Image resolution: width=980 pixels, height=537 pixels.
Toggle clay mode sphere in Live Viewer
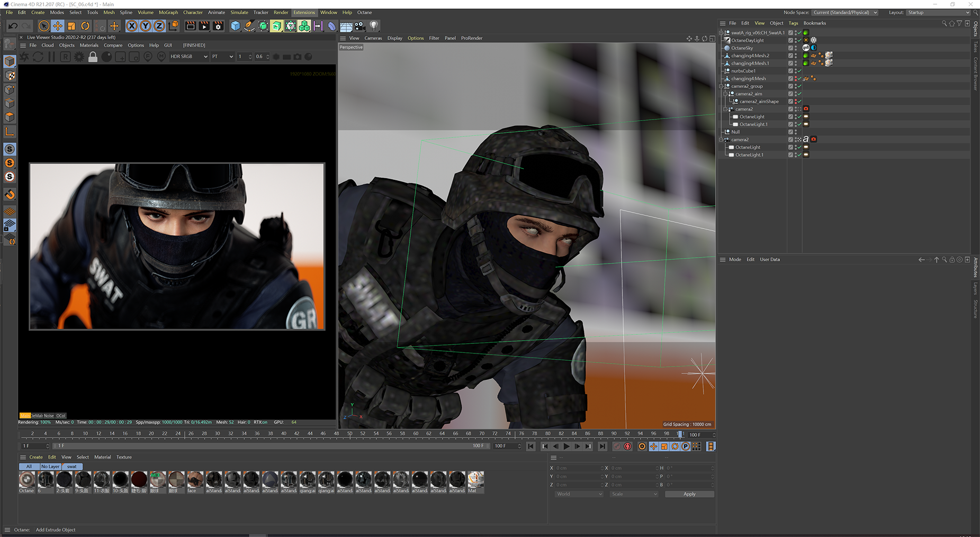[x=106, y=57]
